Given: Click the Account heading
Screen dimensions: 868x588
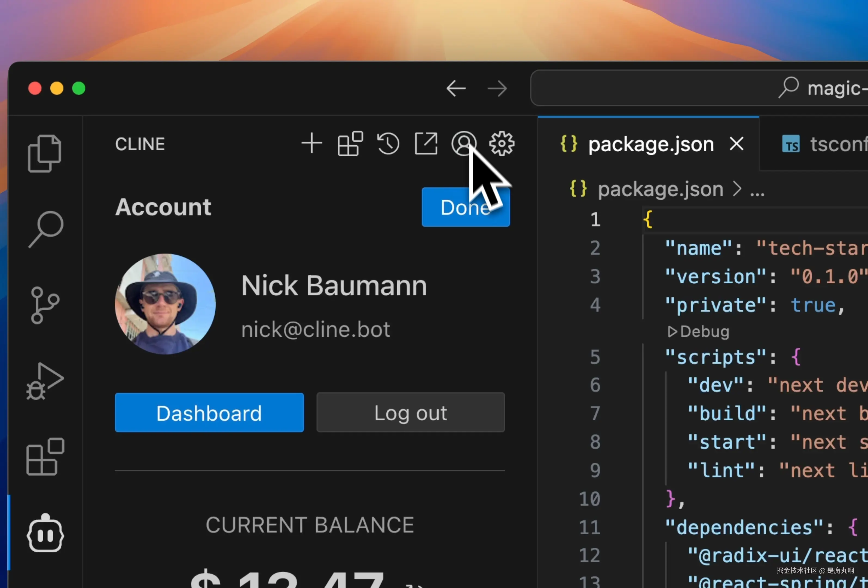Looking at the screenshot, I should [163, 207].
